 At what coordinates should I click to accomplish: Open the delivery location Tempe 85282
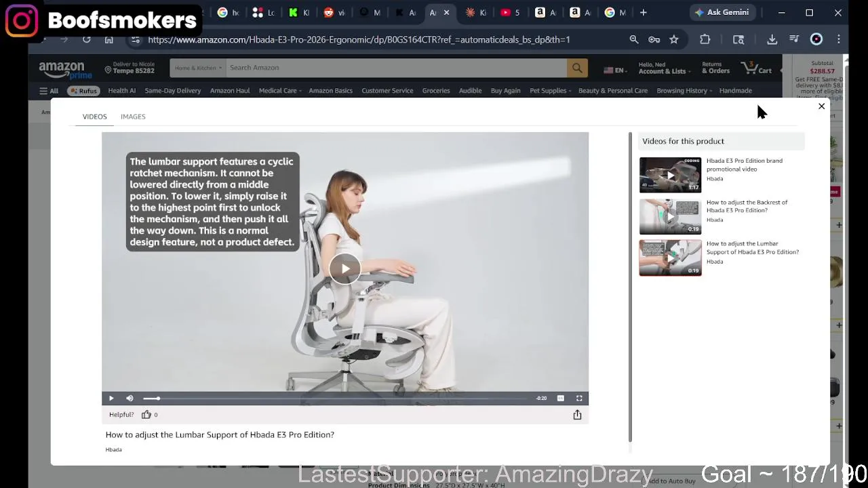130,68
